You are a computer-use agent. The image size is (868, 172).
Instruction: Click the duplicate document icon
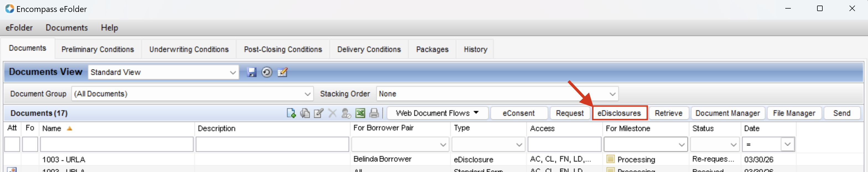[305, 113]
